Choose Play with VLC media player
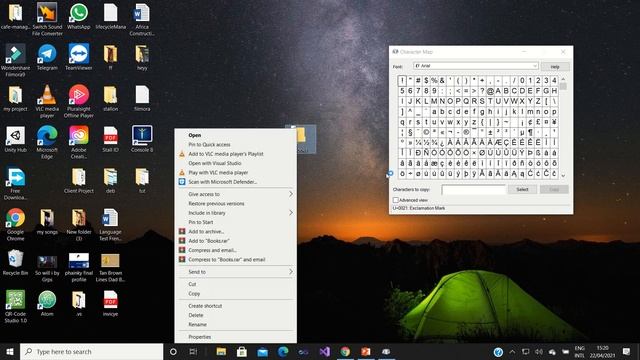 (x=236, y=172)
